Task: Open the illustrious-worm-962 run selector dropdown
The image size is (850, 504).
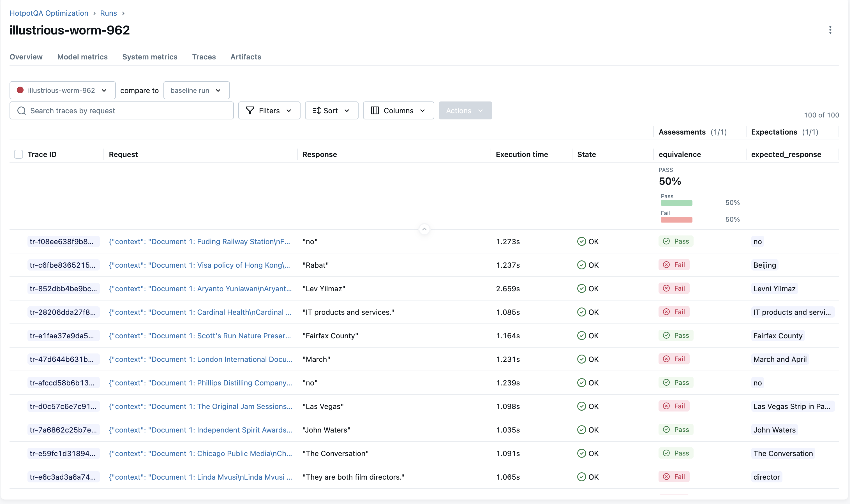Action: (63, 90)
